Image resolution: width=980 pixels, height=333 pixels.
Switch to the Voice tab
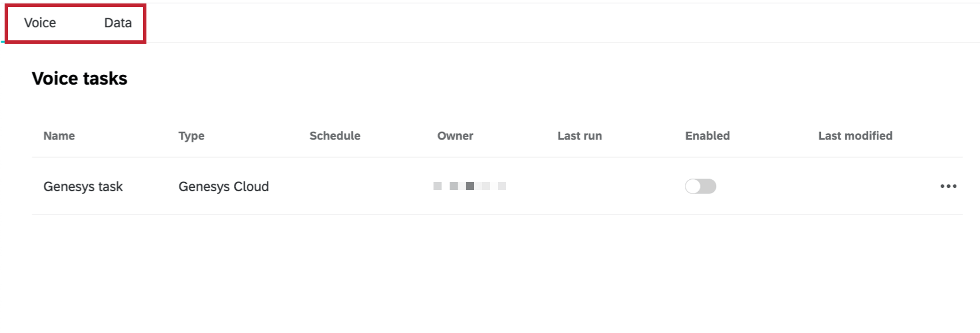pos(40,23)
